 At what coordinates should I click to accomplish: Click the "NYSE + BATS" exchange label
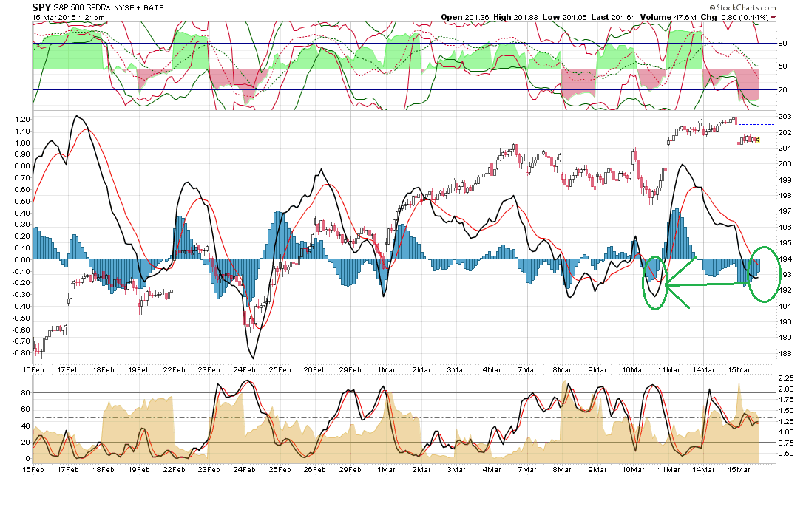[139, 8]
